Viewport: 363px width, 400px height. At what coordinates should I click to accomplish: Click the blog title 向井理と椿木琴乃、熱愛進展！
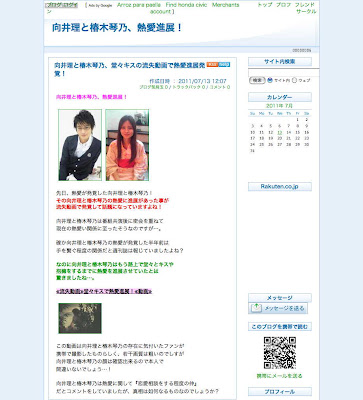pyautogui.click(x=117, y=28)
